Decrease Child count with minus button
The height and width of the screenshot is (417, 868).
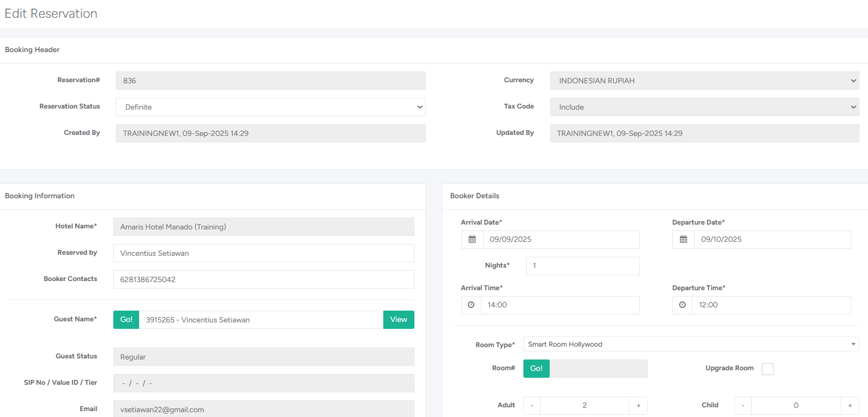click(x=743, y=406)
